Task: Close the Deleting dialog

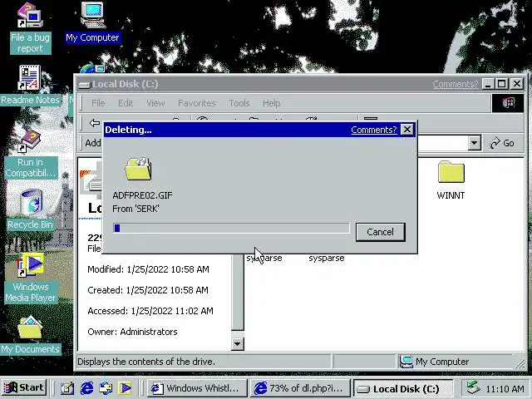Action: click(x=407, y=130)
